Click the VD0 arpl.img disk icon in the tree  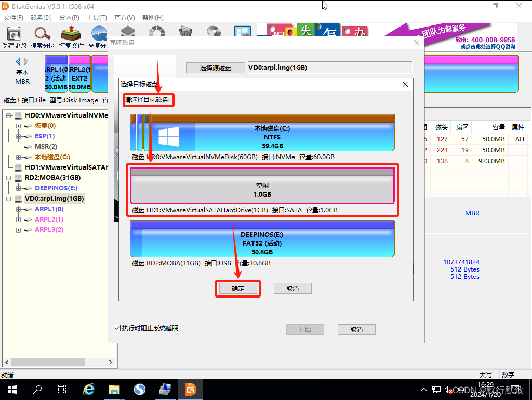coord(18,199)
